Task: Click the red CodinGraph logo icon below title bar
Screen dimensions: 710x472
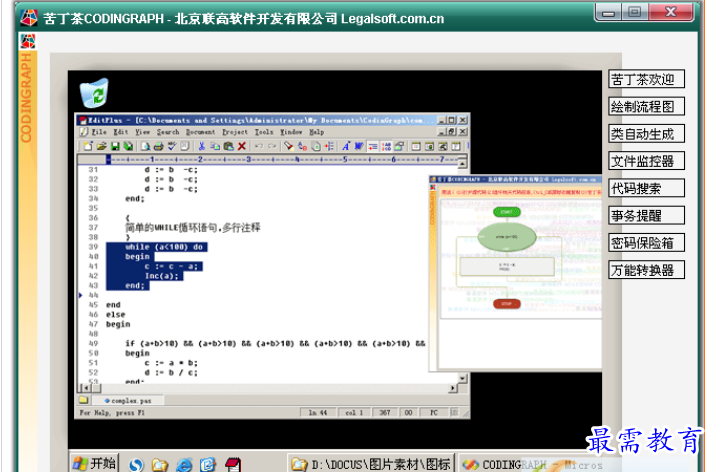Action: tap(28, 41)
